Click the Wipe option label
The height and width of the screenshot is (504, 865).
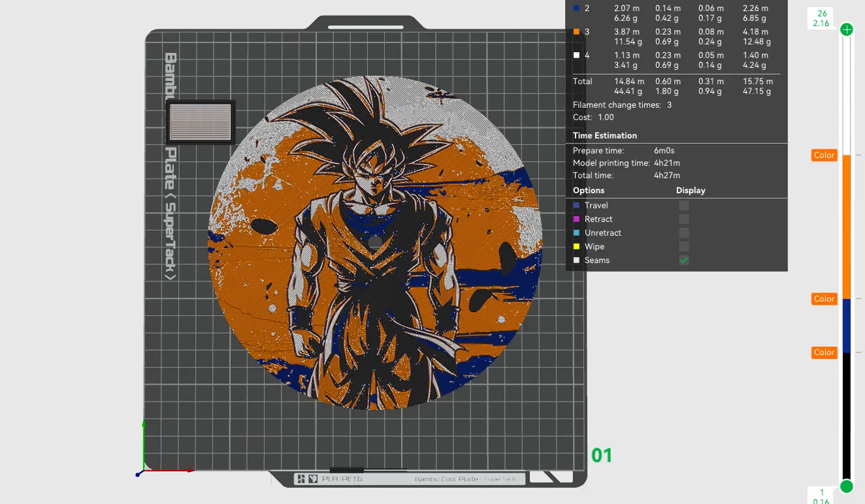pos(595,246)
